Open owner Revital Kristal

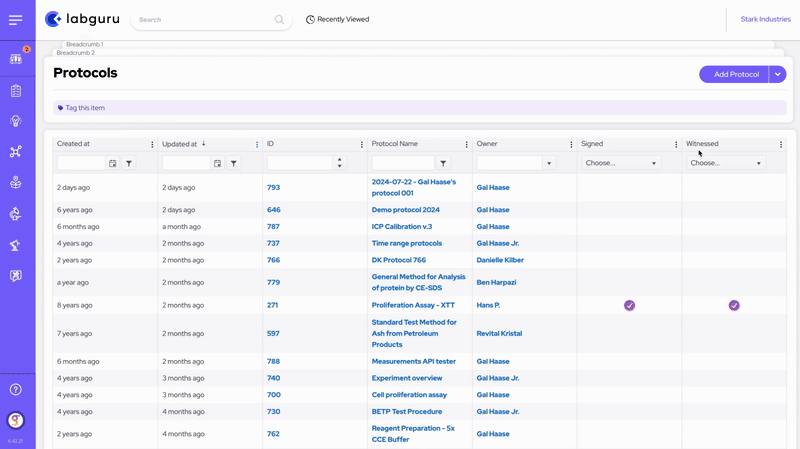point(499,333)
